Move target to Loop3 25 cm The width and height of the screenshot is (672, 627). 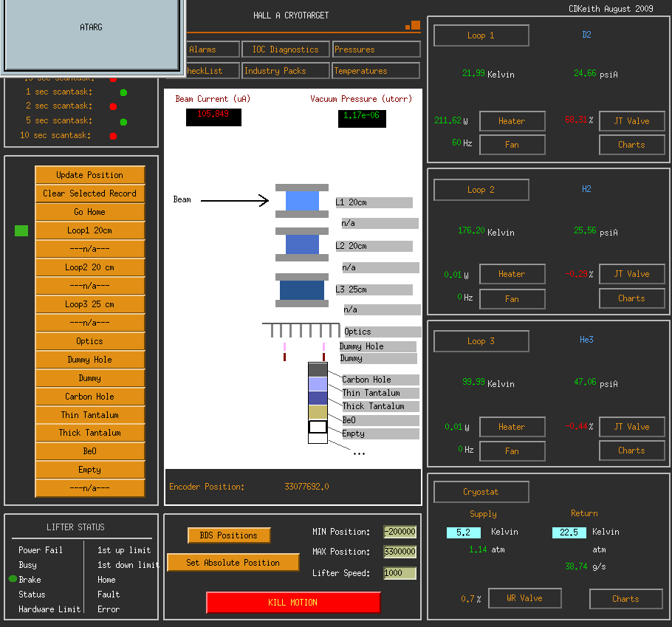90,304
